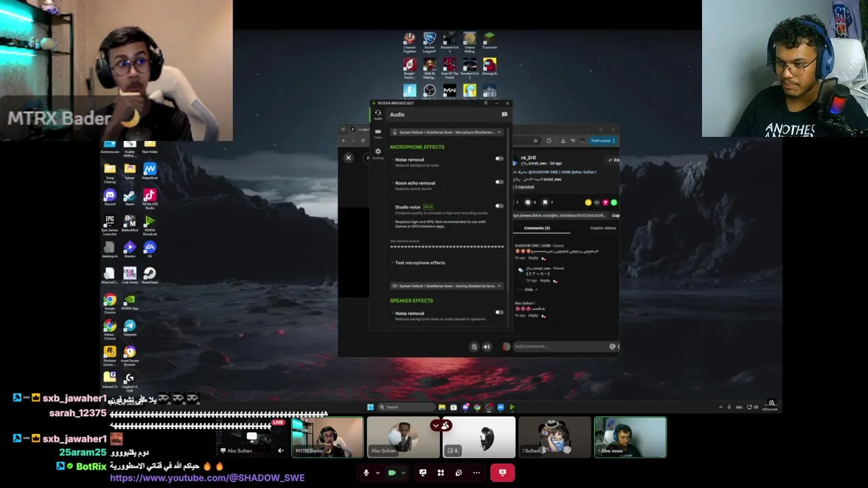Open NVIDIA App desktop shortcut
Viewport: 868px width, 488px height.
click(x=130, y=302)
